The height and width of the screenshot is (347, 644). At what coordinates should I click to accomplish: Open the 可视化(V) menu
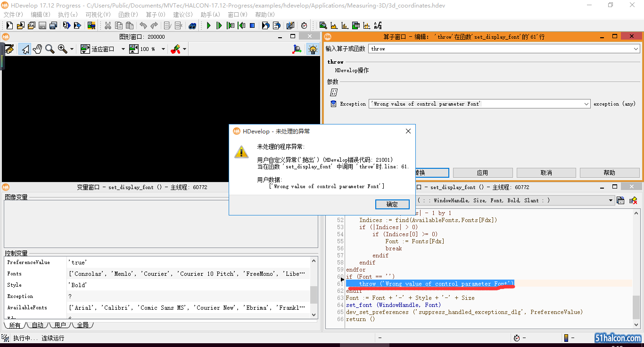tap(98, 15)
